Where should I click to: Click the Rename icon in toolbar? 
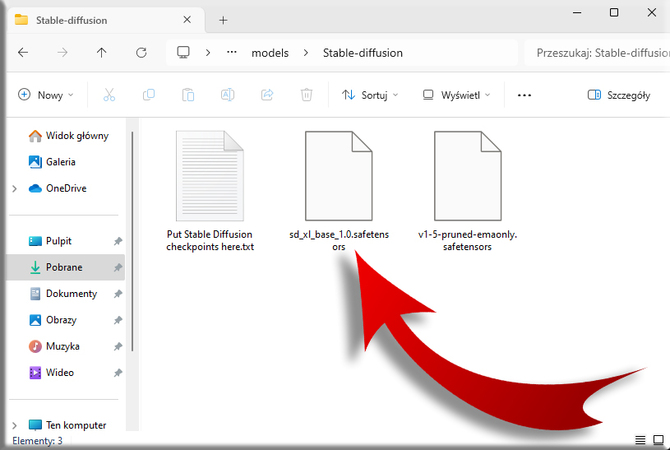(227, 94)
